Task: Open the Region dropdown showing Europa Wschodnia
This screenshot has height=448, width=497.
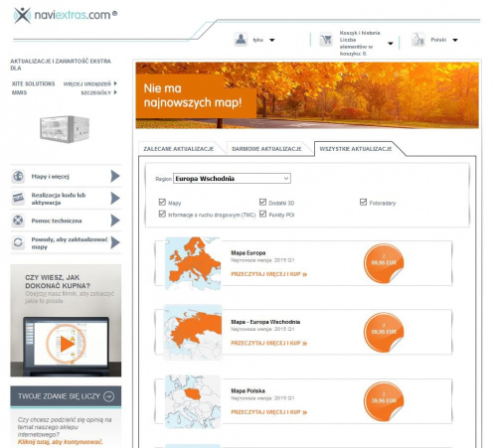Action: tap(232, 179)
